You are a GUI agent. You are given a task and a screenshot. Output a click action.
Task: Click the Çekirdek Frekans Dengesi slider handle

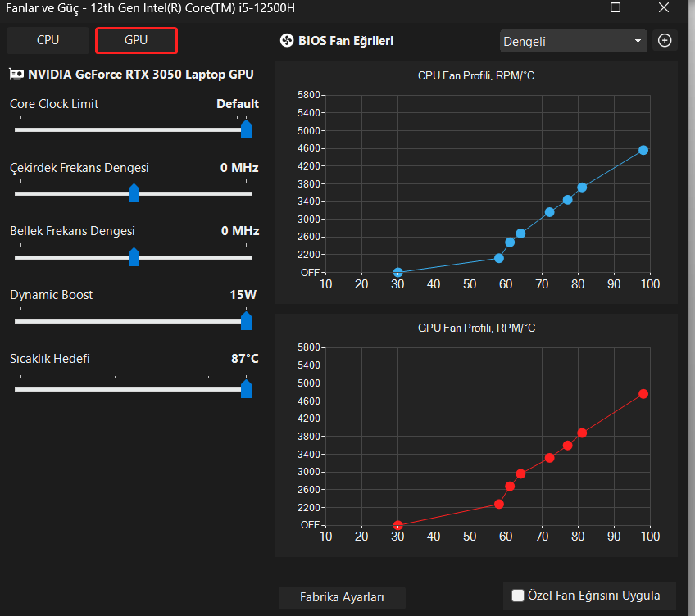point(134,193)
